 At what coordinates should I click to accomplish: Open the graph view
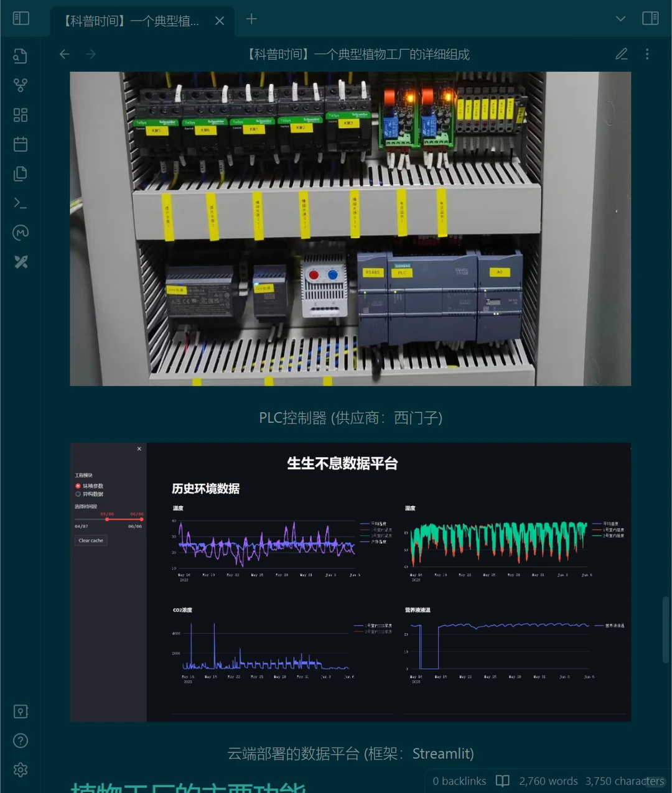coord(21,85)
